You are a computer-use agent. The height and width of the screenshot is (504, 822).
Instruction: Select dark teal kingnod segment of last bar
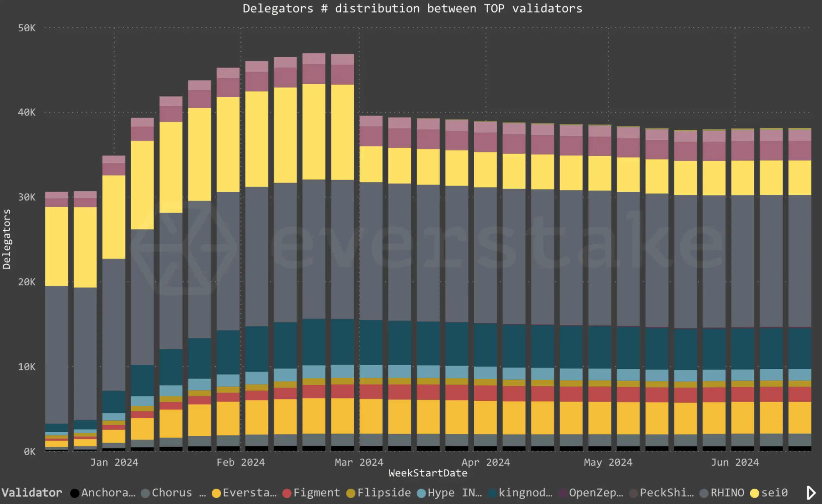800,348
